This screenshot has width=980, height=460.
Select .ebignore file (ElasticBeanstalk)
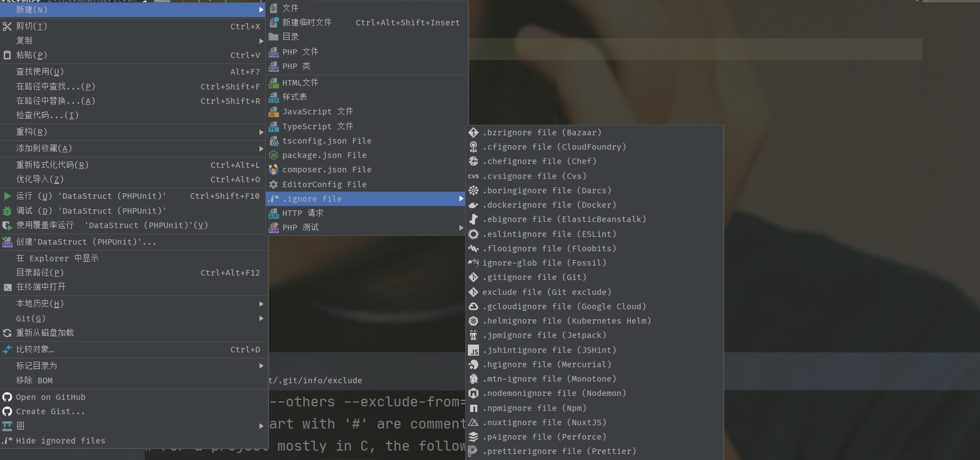tap(595, 219)
